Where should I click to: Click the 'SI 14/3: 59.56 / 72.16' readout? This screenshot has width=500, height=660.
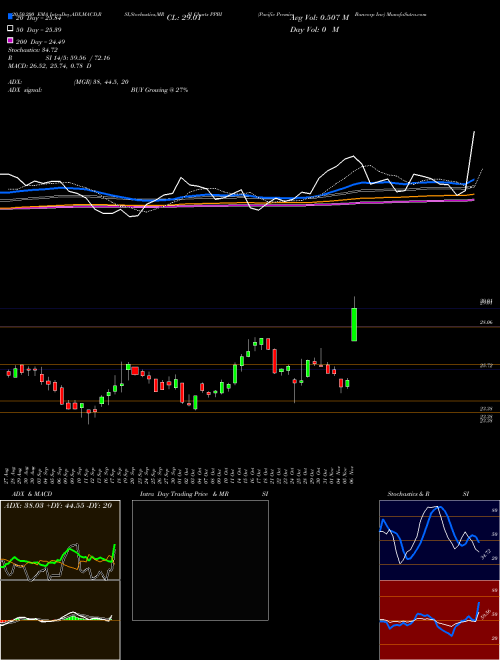(78, 58)
